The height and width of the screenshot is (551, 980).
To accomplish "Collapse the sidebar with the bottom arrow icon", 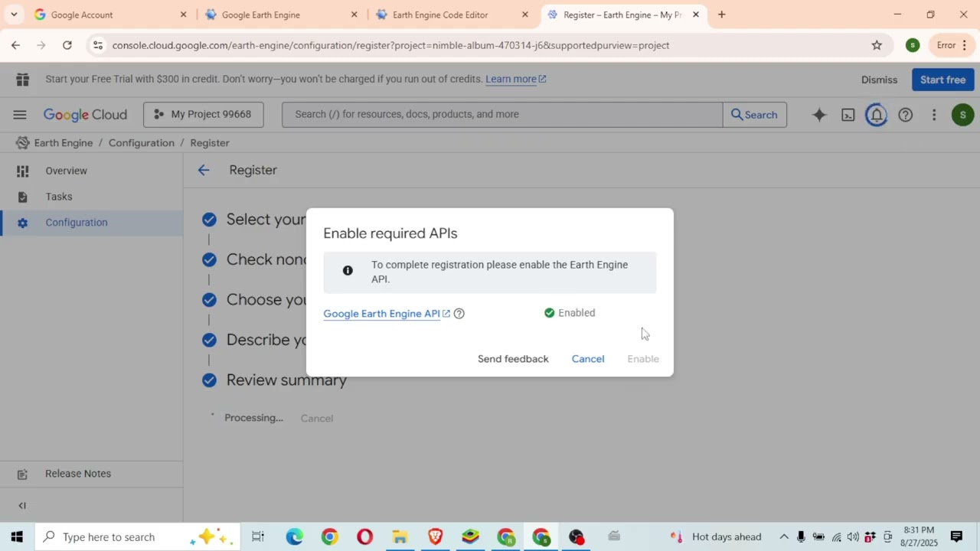I will pyautogui.click(x=22, y=505).
